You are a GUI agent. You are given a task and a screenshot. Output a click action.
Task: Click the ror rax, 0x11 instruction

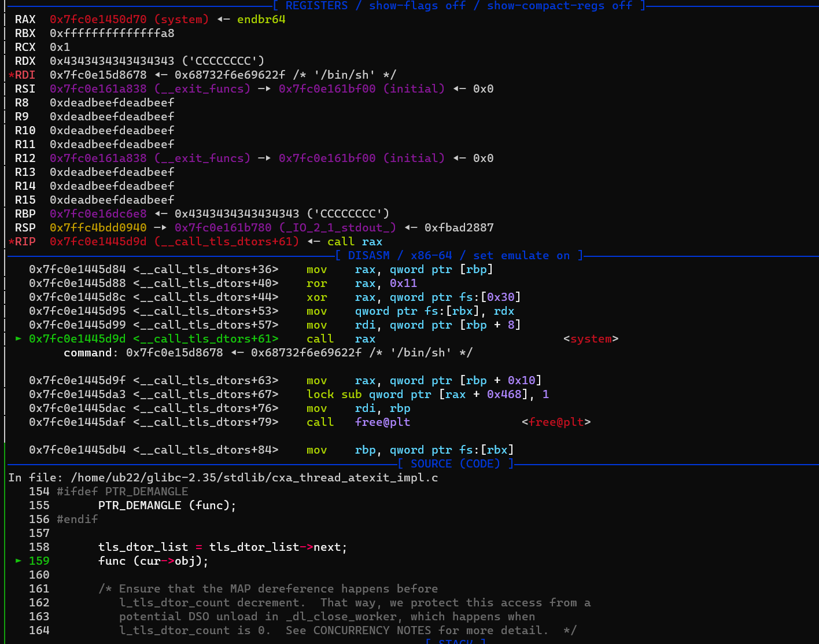[x=361, y=283]
